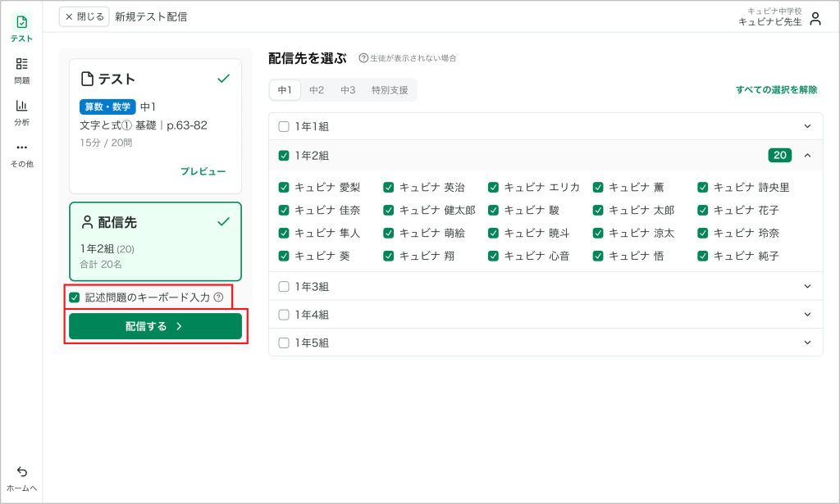Uncheck student キュビナ 薫
The height and width of the screenshot is (504, 840).
[598, 188]
